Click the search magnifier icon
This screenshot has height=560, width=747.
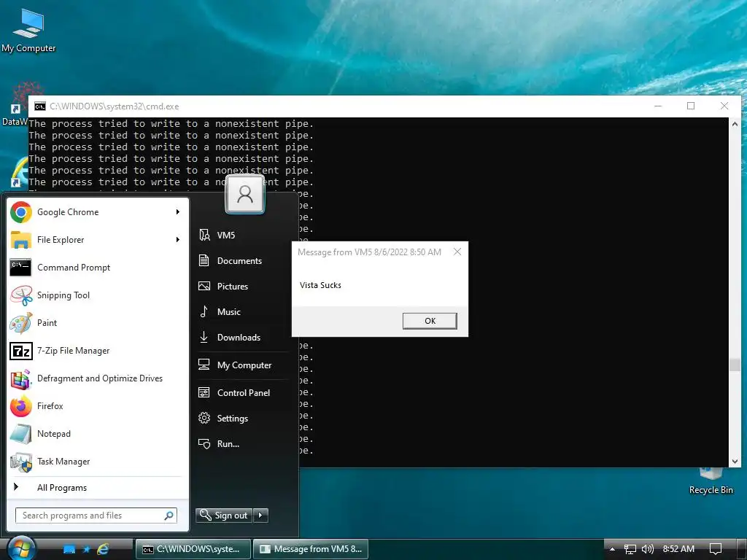pyautogui.click(x=169, y=516)
